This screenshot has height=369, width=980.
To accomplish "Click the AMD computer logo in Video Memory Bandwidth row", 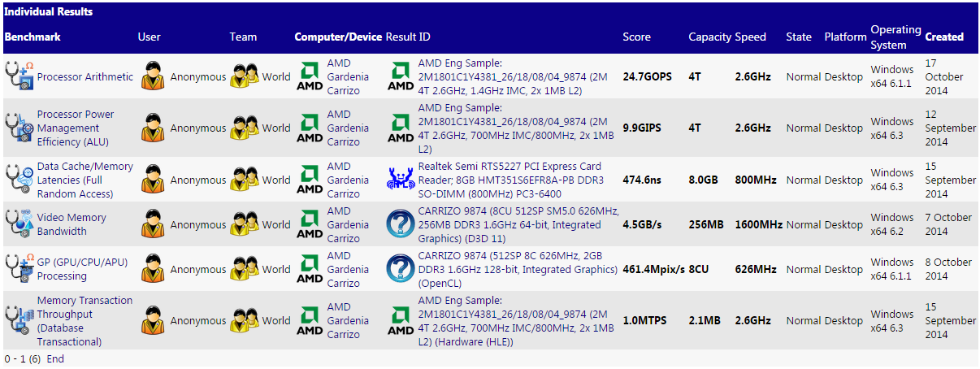I will click(309, 224).
